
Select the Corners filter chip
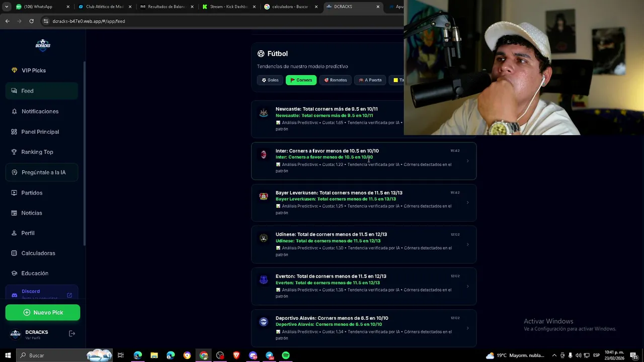(x=301, y=80)
